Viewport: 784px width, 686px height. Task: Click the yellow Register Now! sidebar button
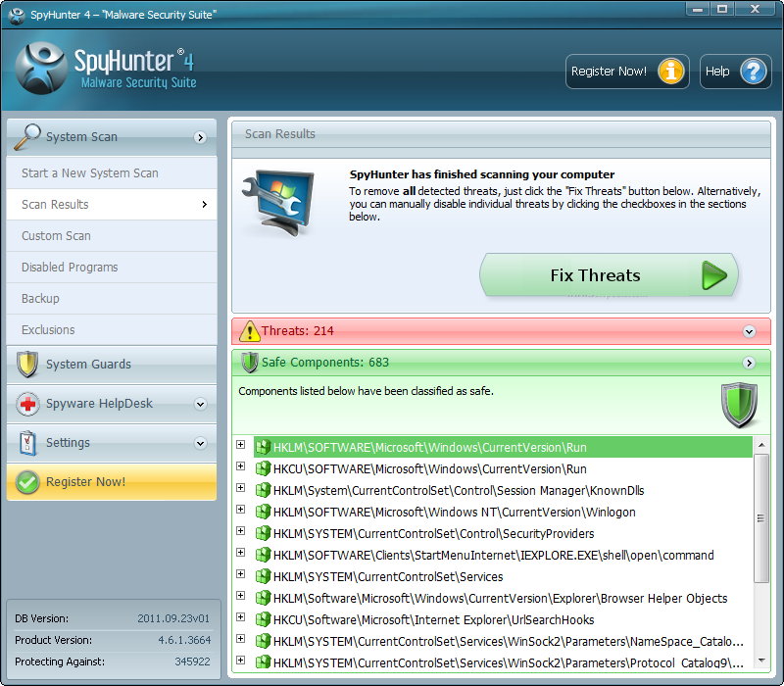(x=112, y=482)
